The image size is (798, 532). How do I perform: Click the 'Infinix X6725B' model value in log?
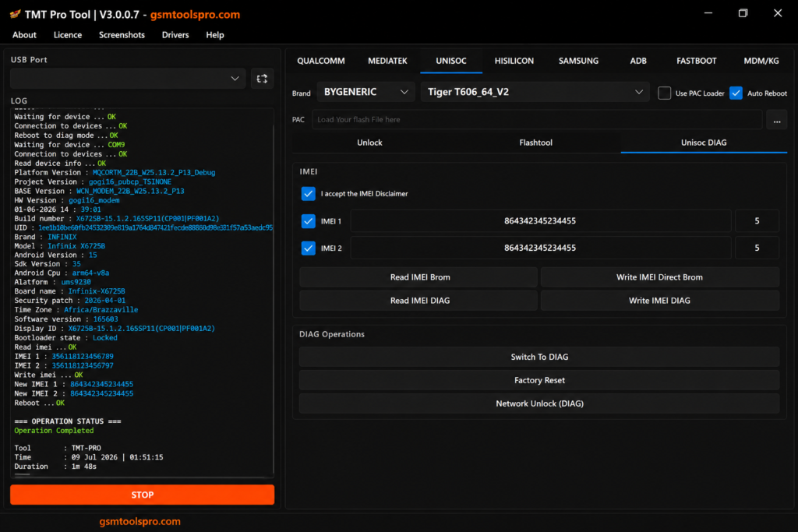click(76, 246)
